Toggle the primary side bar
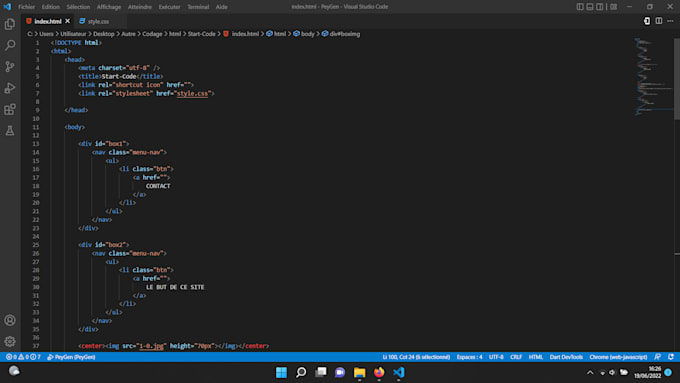The image size is (680, 383). (x=580, y=7)
